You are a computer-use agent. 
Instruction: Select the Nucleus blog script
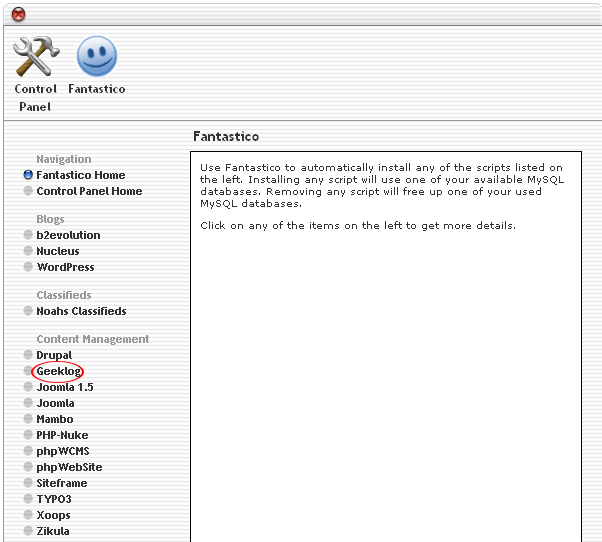tap(58, 251)
